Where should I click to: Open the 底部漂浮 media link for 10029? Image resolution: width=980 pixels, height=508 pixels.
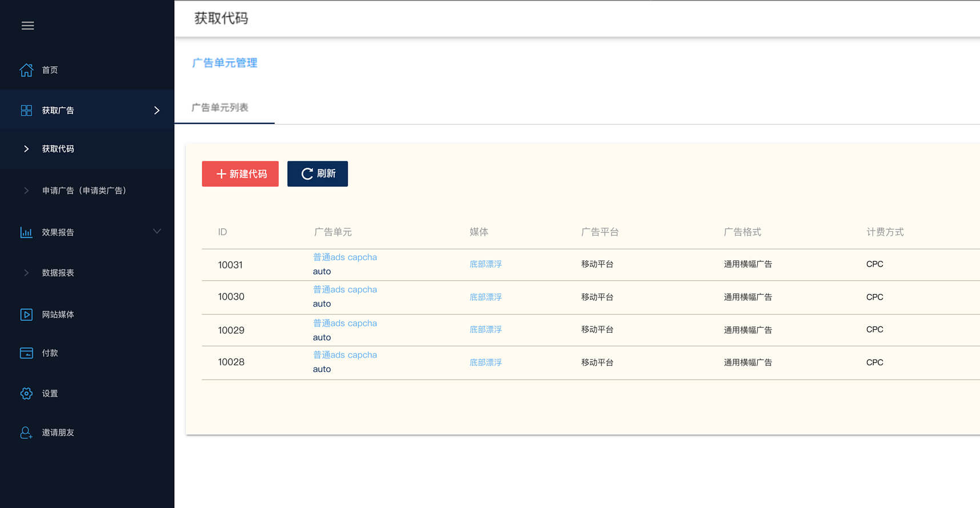pyautogui.click(x=485, y=329)
